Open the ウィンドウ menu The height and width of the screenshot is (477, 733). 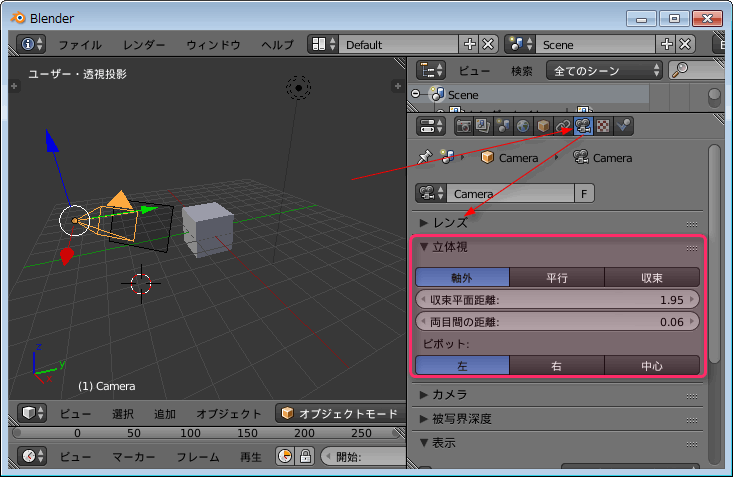[x=213, y=45]
